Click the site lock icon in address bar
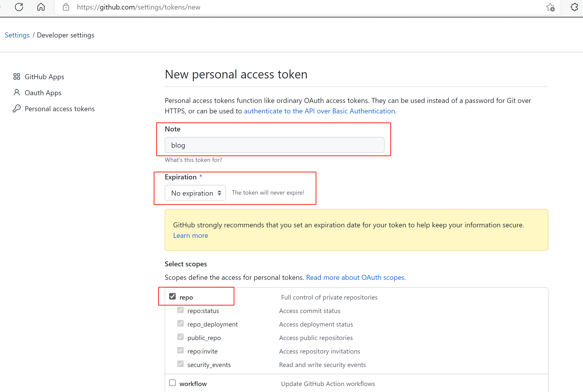Screen dimensions: 583x392 tap(66, 7)
